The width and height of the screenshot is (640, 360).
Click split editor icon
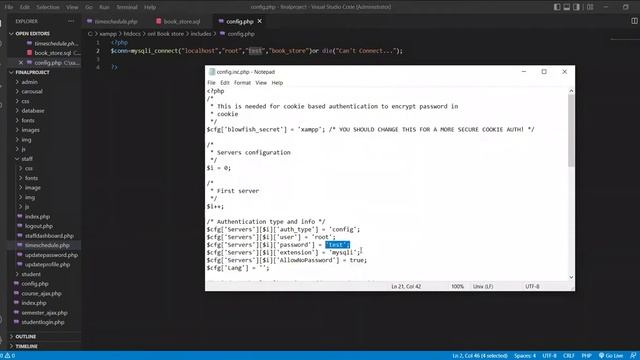coord(634,21)
